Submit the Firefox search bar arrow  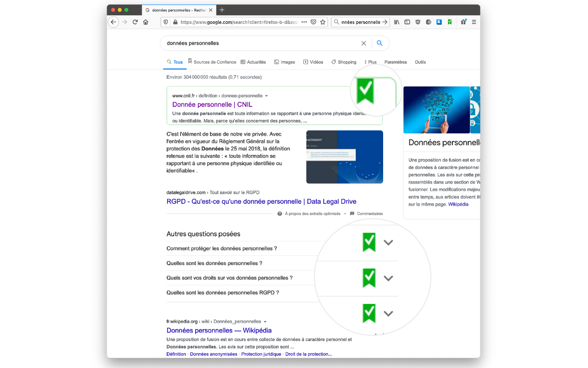385,22
